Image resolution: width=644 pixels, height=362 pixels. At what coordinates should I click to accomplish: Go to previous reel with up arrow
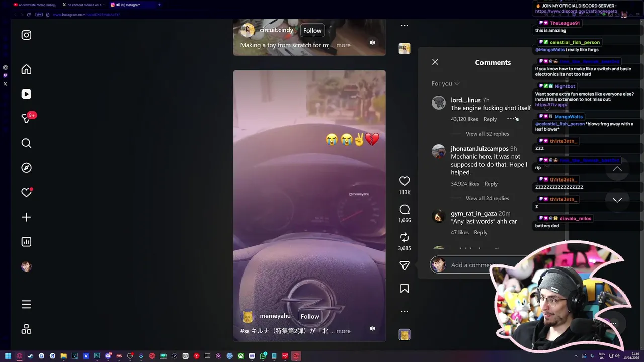[x=617, y=169]
